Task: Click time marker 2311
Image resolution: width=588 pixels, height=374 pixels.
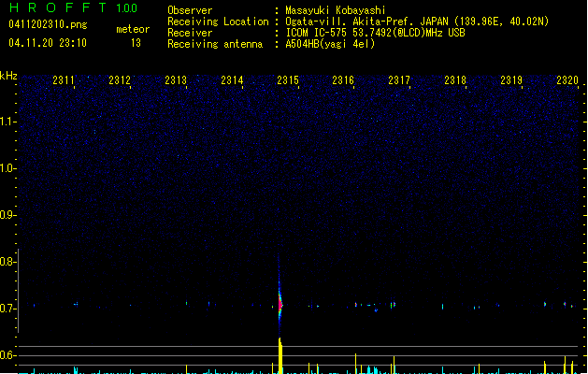Action: coord(64,80)
